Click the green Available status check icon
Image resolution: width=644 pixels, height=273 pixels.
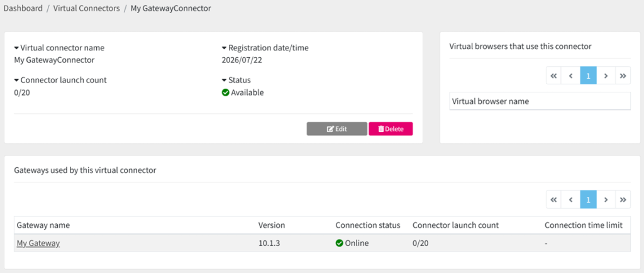pos(225,92)
